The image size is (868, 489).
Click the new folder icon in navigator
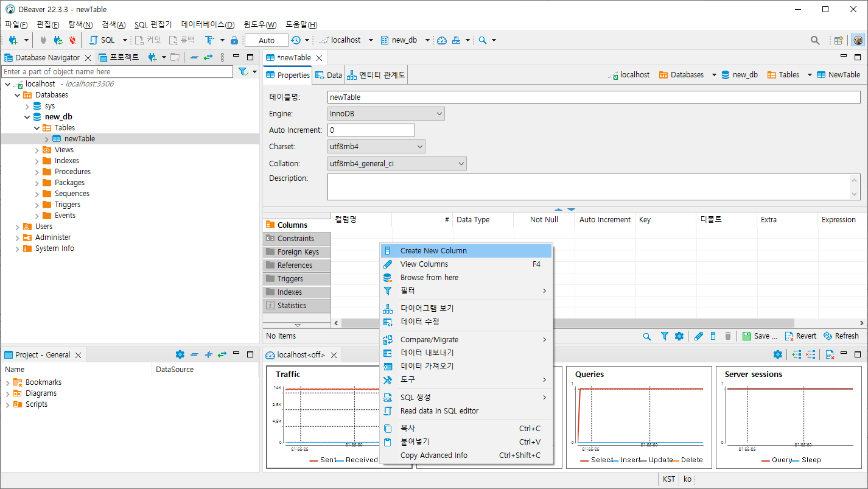[175, 57]
